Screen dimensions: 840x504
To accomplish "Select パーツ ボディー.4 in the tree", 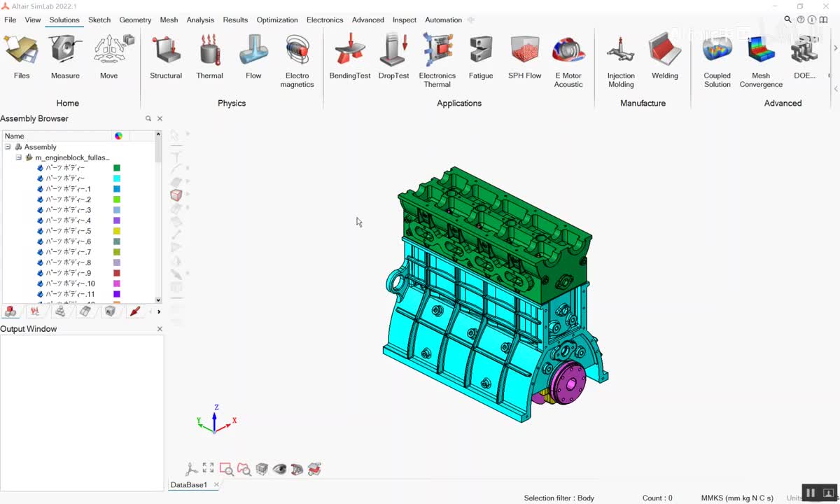I will (x=68, y=220).
